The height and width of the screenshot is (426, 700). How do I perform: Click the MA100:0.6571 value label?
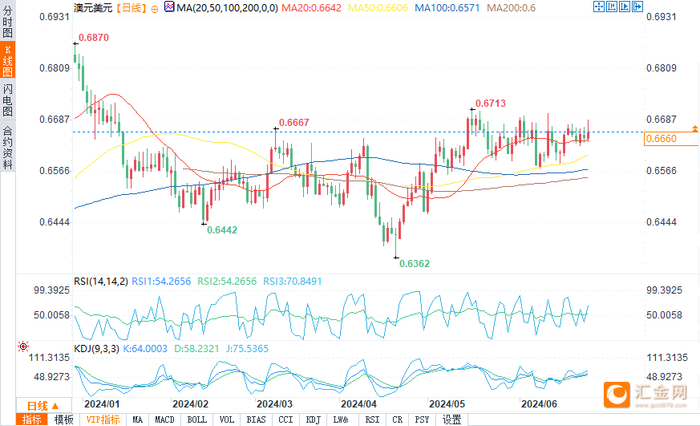[447, 8]
